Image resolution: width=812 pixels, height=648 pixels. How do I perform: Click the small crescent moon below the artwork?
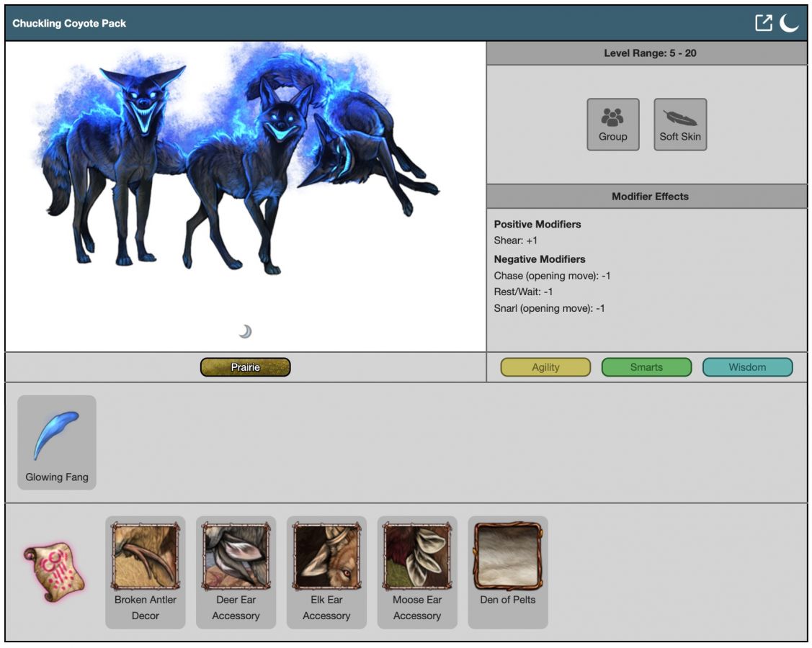[246, 331]
